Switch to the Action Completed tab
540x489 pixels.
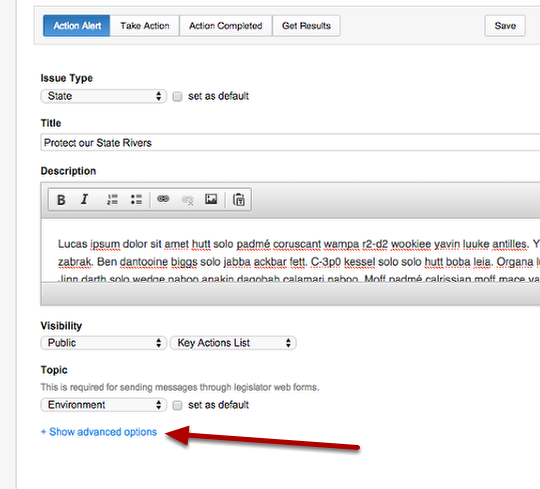[226, 26]
